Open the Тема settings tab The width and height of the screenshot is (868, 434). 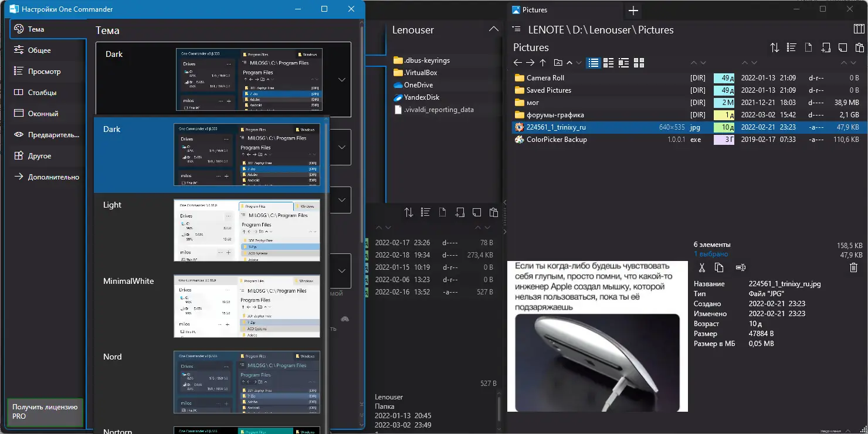pyautogui.click(x=48, y=29)
